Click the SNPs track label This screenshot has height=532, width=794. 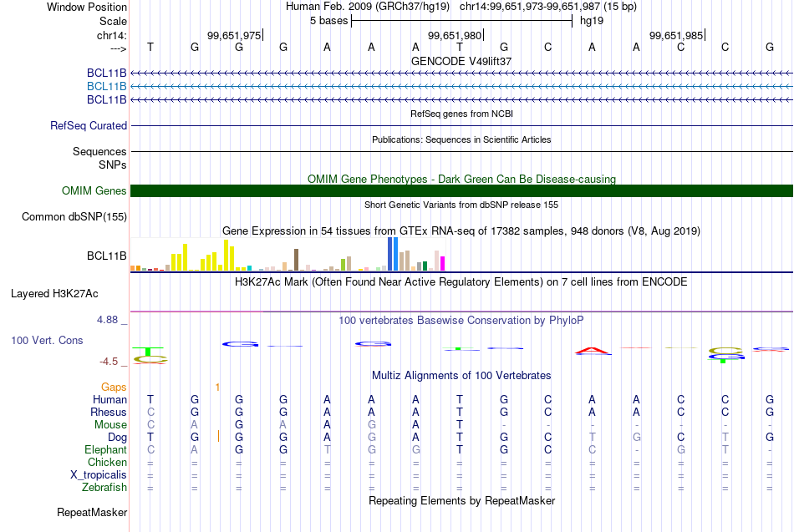(x=113, y=165)
